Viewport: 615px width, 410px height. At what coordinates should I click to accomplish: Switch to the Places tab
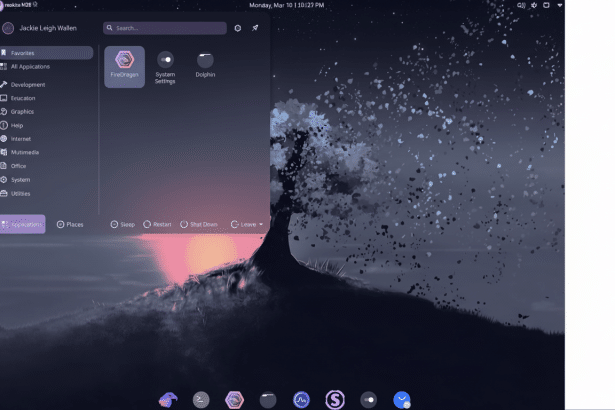(x=70, y=224)
